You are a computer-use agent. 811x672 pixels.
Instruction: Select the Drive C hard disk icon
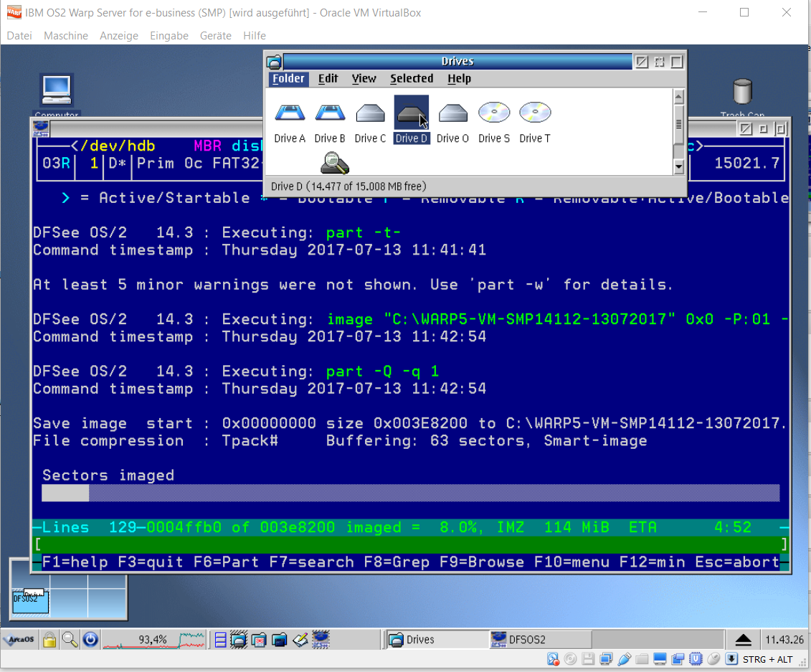(x=370, y=113)
